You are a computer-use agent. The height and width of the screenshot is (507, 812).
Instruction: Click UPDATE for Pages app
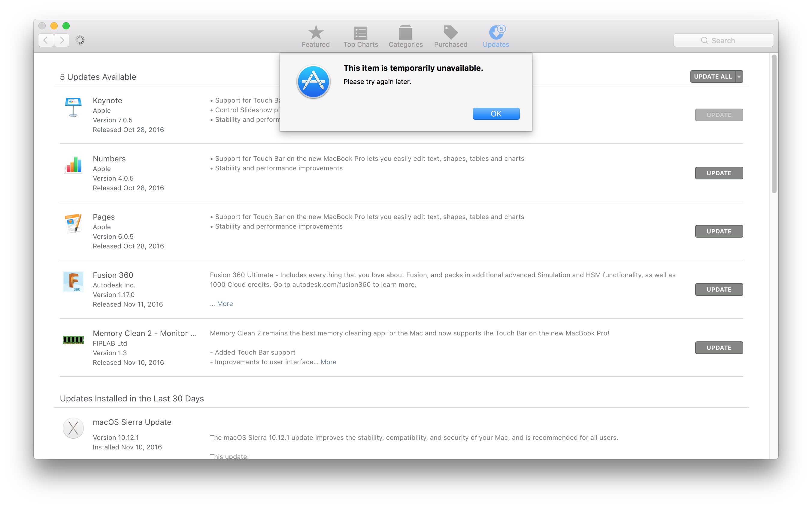719,231
